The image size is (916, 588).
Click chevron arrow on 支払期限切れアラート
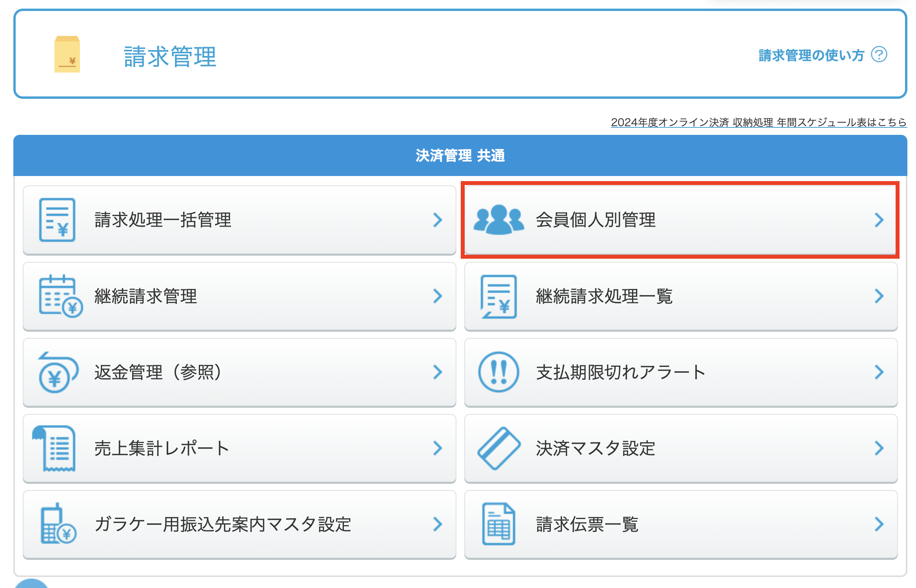879,372
